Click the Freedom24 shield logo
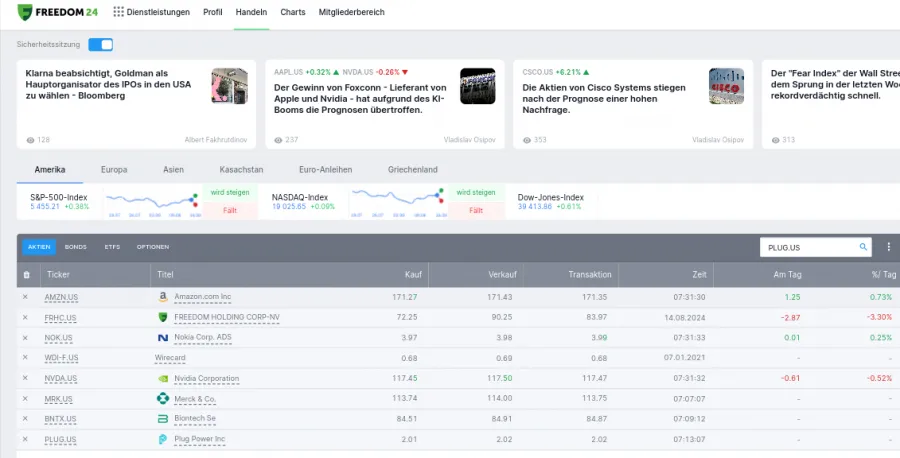Screen dimensions: 900x458 click(25, 12)
